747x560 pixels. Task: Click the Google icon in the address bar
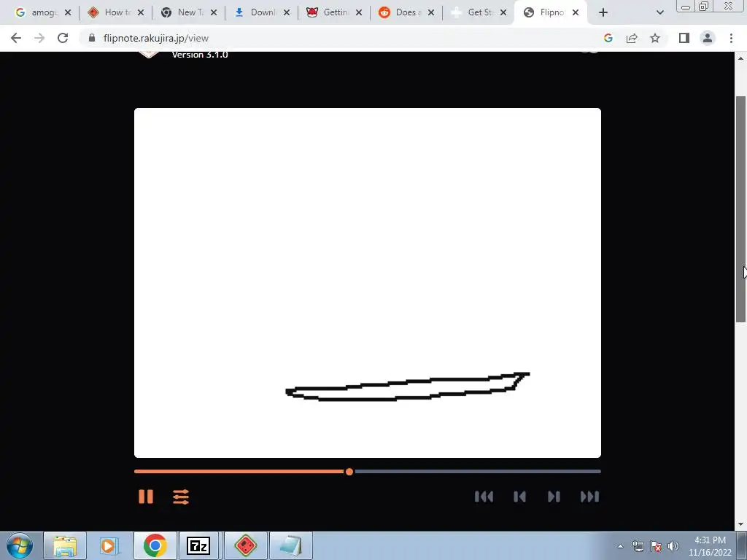click(608, 38)
